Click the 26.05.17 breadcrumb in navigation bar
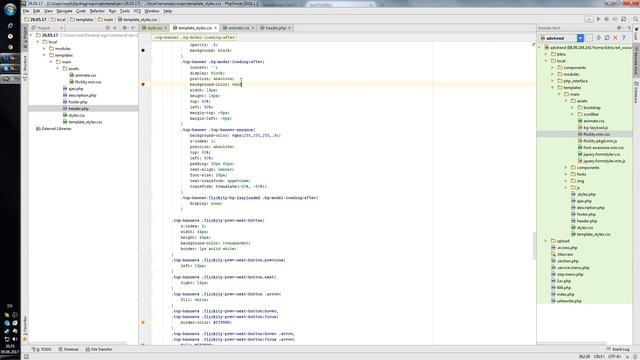Screen dimensions: 640x360 36,19
